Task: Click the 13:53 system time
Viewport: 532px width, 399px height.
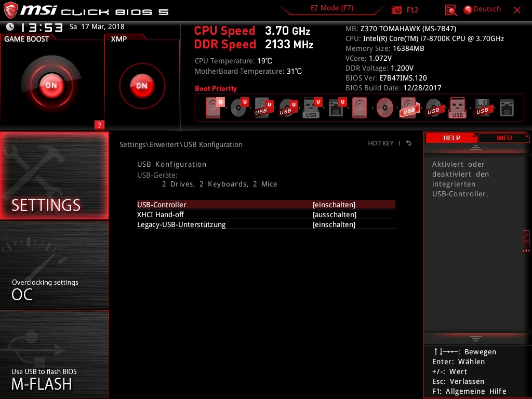Action: [42, 27]
